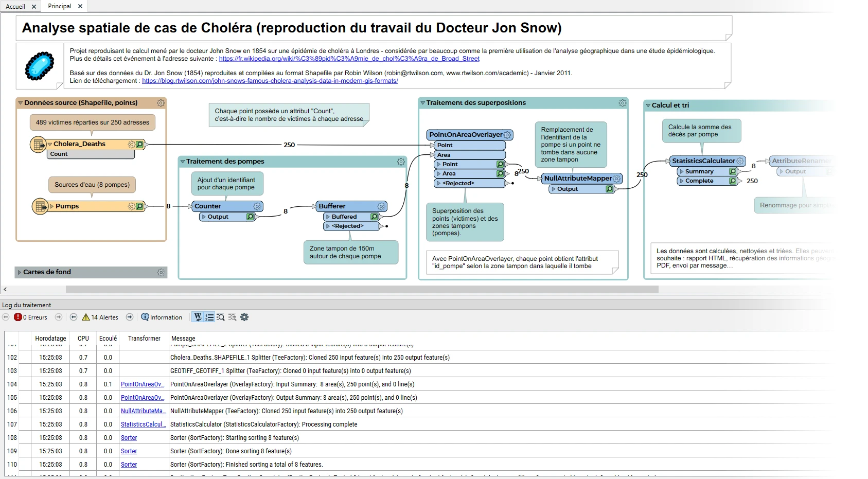Inspect NullAttributeMapper Output cached features
Viewport: 868px width, 479px height.
pyautogui.click(x=609, y=189)
